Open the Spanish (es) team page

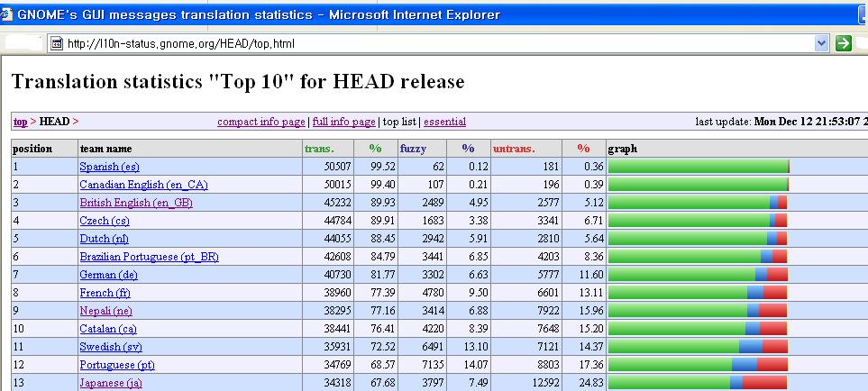[109, 167]
